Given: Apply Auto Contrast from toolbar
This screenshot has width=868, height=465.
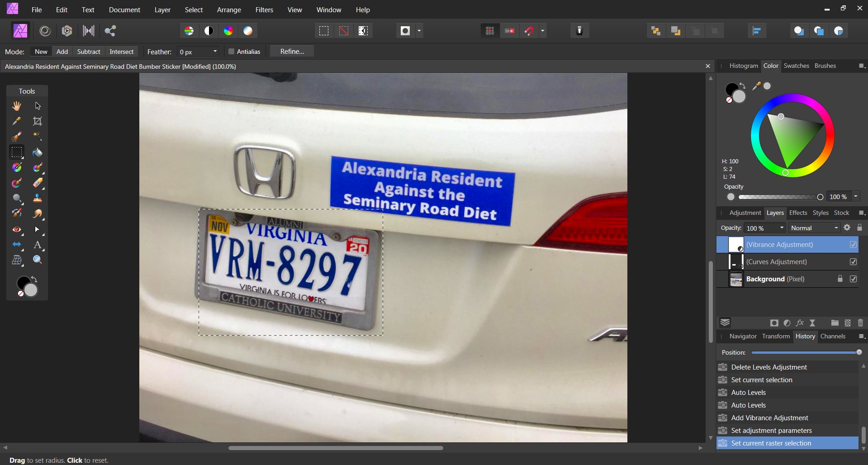Looking at the screenshot, I should point(209,31).
